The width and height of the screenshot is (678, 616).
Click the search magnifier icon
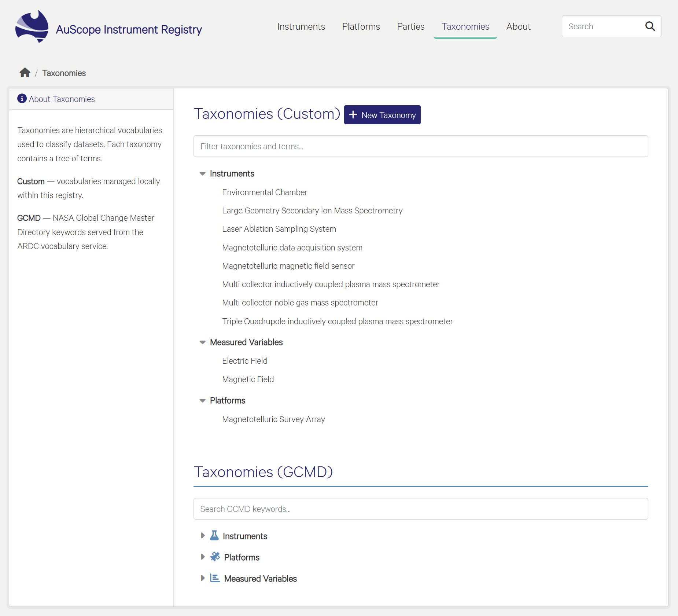click(650, 26)
